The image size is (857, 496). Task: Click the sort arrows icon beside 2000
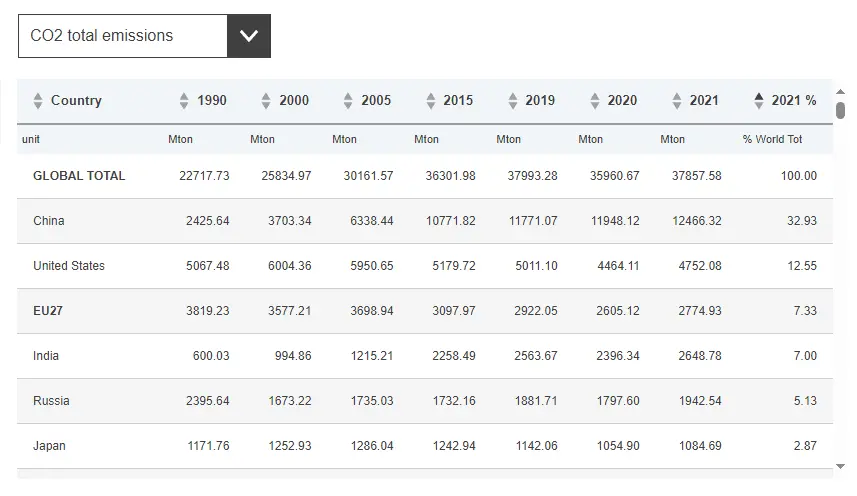pyautogui.click(x=266, y=101)
